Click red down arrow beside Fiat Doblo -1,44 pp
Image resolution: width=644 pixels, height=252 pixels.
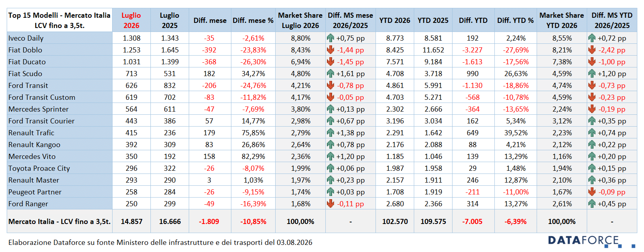(330, 50)
